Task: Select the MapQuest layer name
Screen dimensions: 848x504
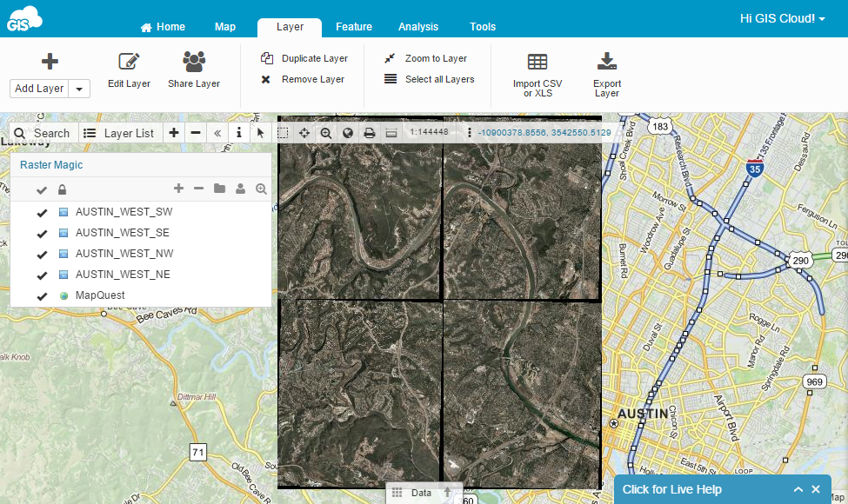Action: [x=100, y=295]
